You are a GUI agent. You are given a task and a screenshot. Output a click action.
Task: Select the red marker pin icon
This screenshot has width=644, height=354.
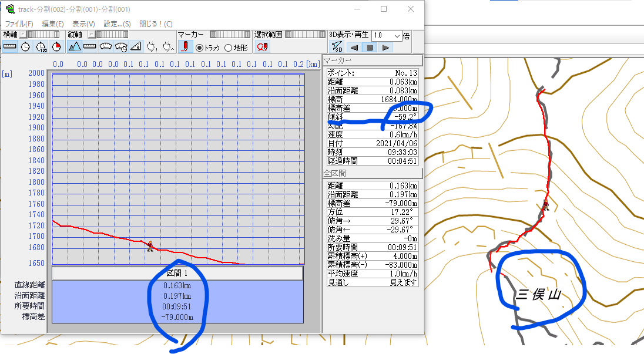[186, 46]
